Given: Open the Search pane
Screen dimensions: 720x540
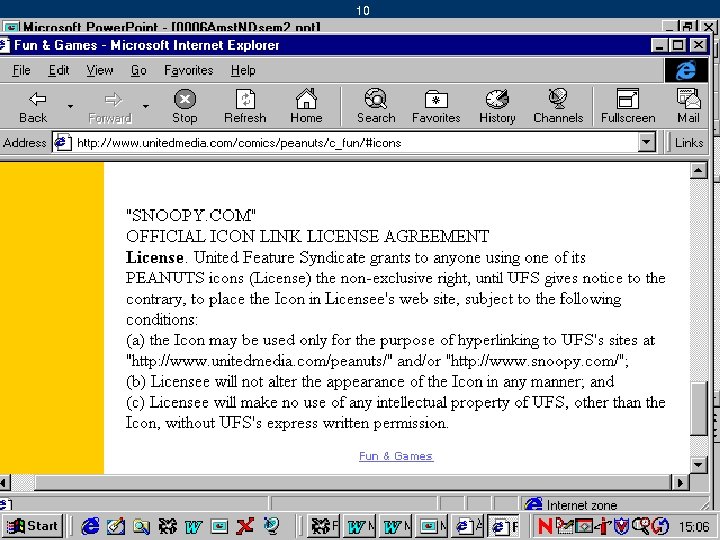Looking at the screenshot, I should [x=376, y=107].
